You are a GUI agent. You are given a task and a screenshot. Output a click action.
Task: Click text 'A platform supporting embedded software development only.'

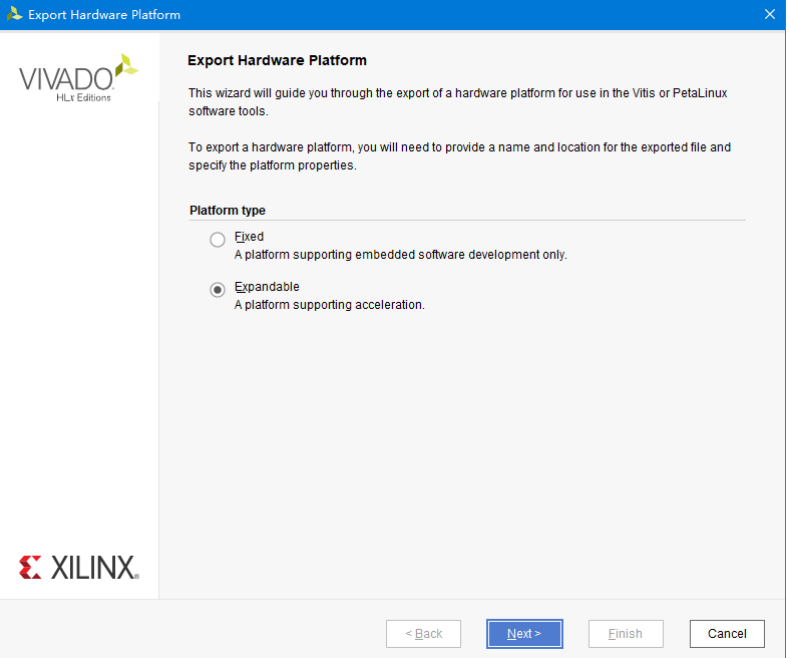(401, 255)
